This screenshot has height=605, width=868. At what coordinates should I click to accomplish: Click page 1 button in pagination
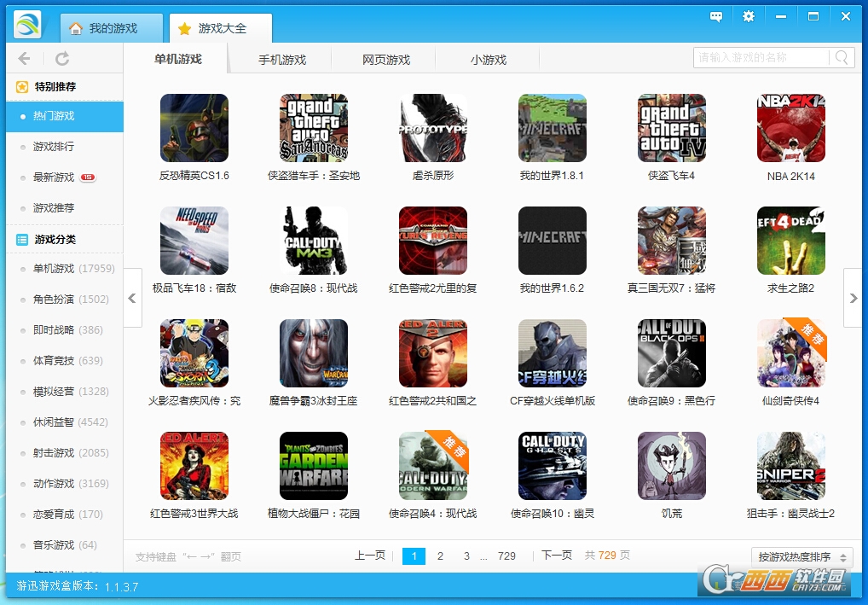click(414, 556)
